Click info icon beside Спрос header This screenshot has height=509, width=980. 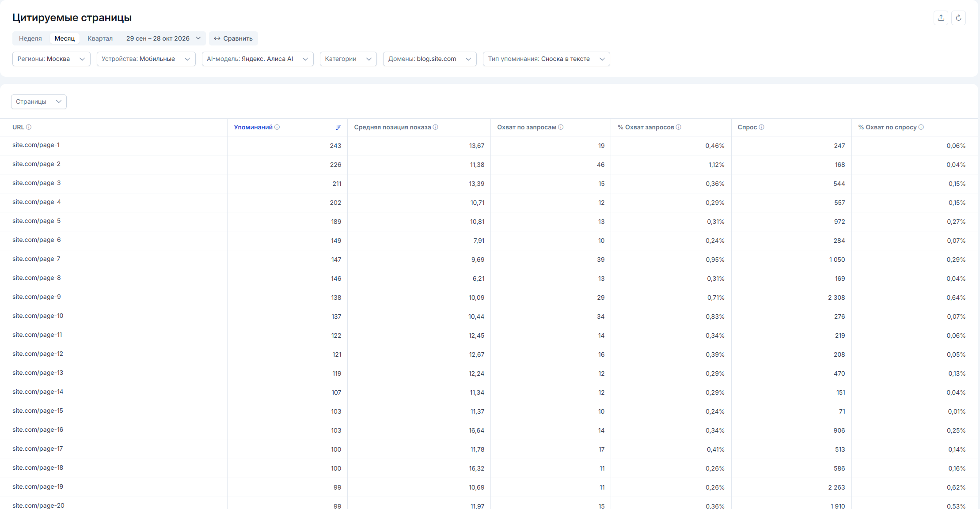pos(761,127)
